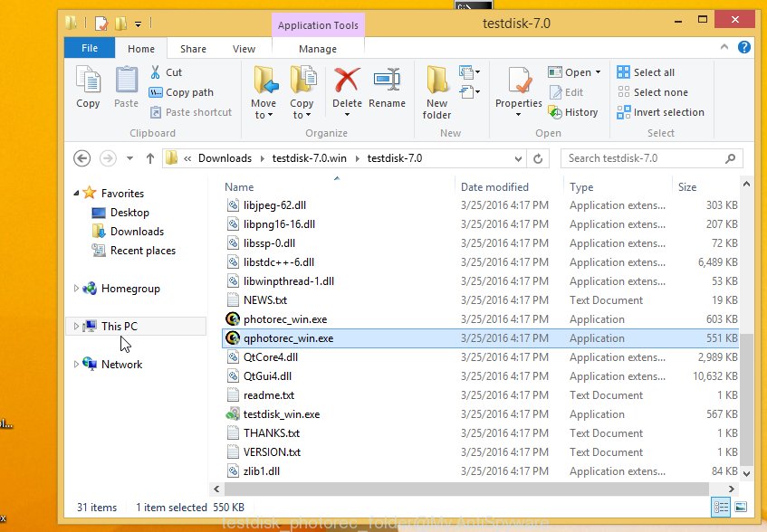Click the Select all icon

[623, 72]
